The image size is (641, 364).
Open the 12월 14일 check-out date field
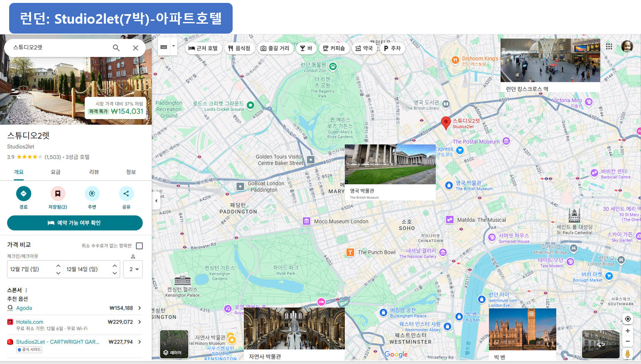pyautogui.click(x=87, y=269)
